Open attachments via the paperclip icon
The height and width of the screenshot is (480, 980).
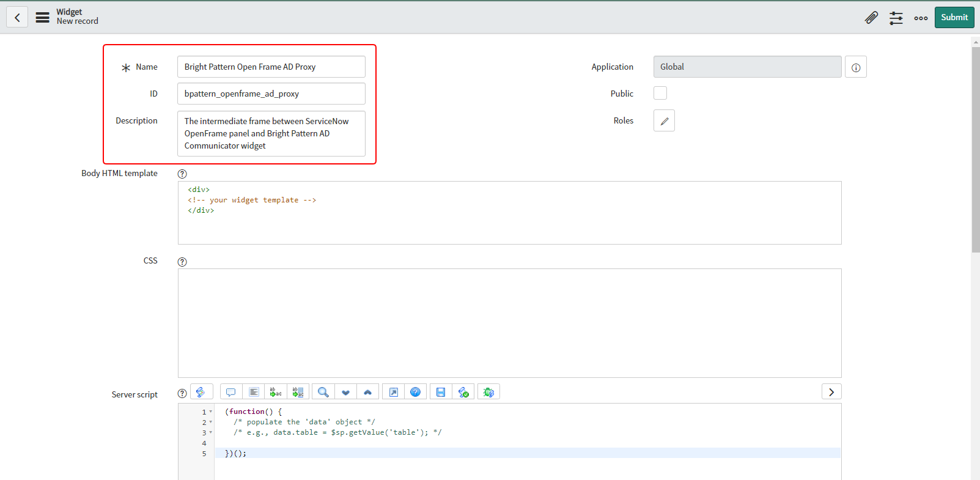coord(871,18)
